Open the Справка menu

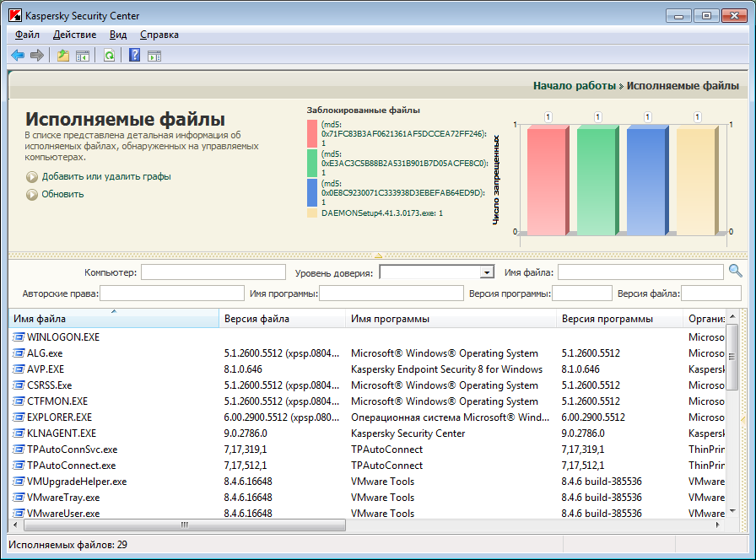point(159,35)
